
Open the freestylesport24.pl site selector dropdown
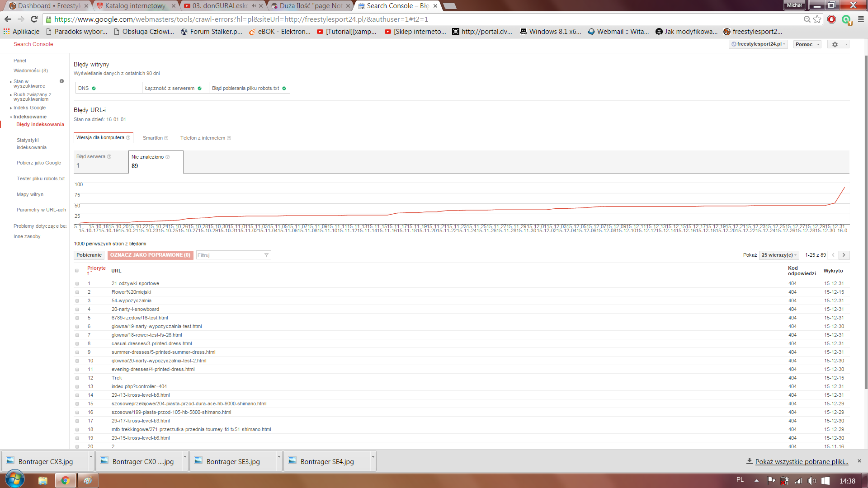(759, 44)
